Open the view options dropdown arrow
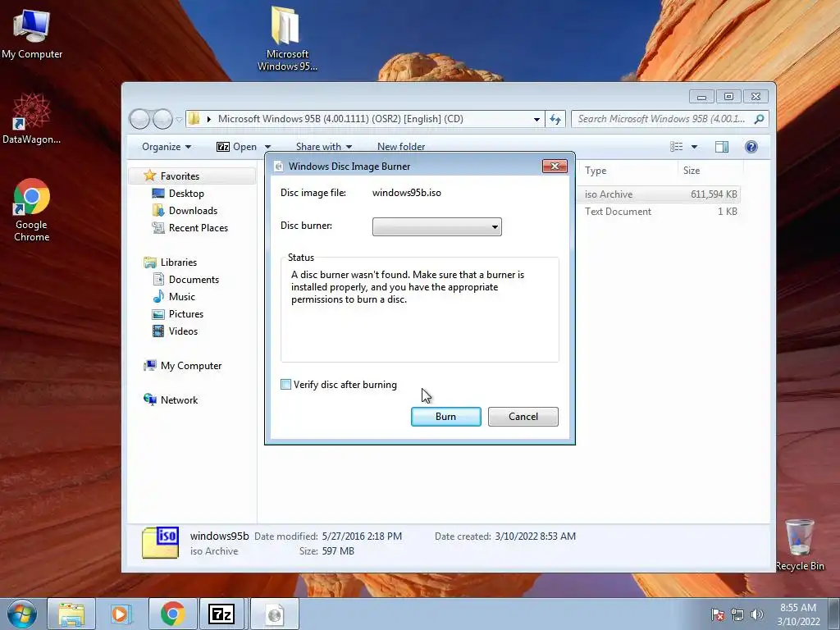Image resolution: width=840 pixels, height=630 pixels. (x=694, y=147)
